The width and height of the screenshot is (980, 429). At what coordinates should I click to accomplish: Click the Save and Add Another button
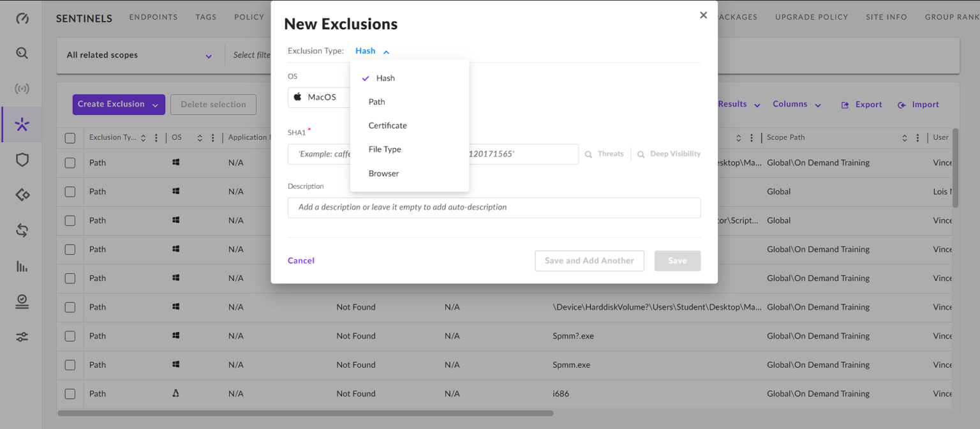coord(589,260)
